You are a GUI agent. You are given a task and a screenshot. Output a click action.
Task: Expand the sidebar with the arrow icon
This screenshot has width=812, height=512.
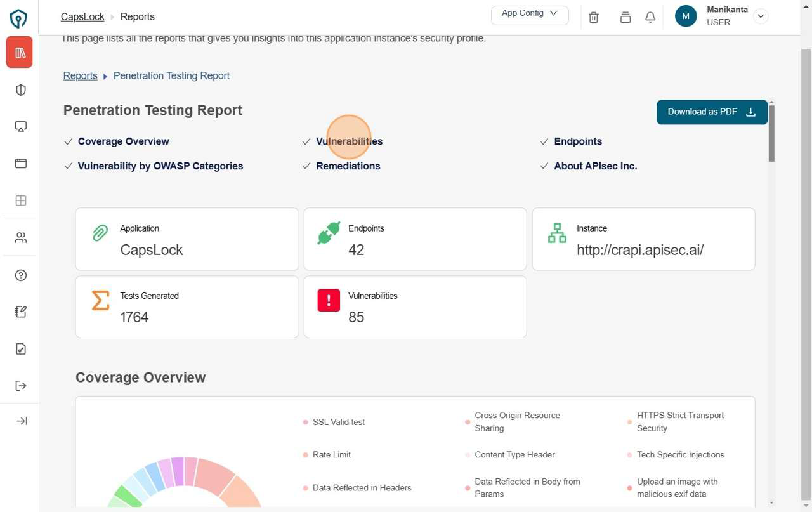tap(21, 421)
